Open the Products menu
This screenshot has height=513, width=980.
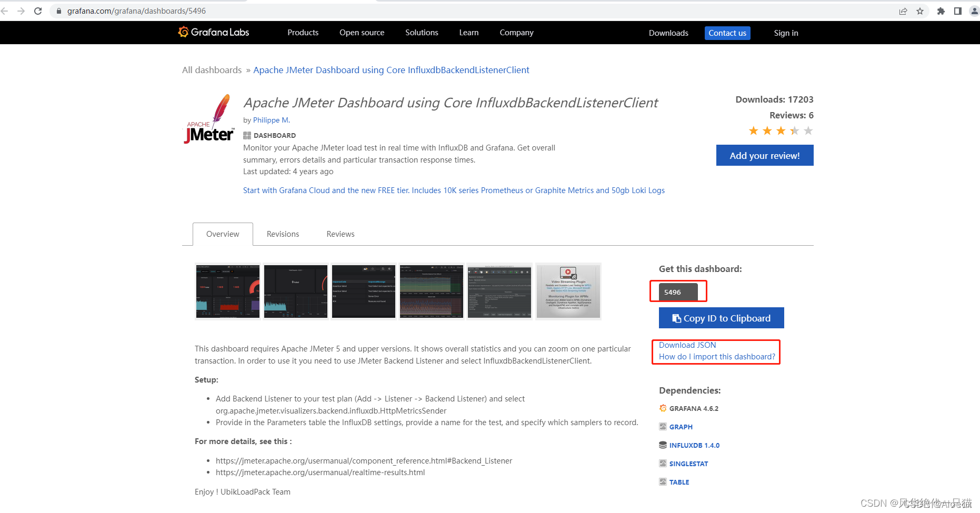coord(303,33)
